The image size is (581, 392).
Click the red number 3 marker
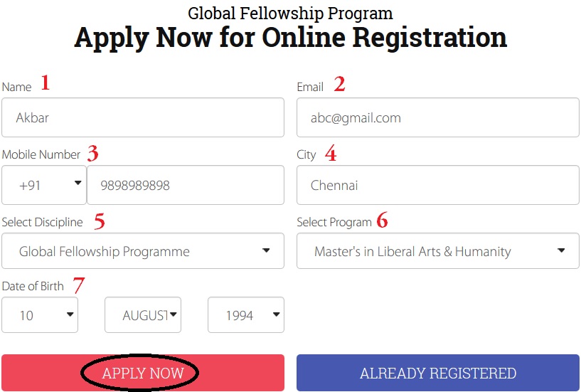pos(93,153)
